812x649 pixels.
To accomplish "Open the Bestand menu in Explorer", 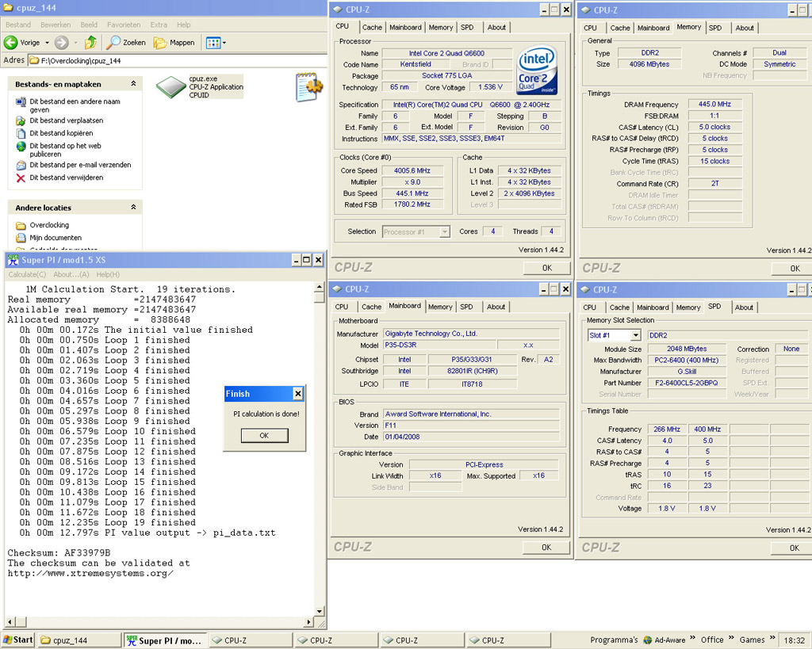I will 18,25.
